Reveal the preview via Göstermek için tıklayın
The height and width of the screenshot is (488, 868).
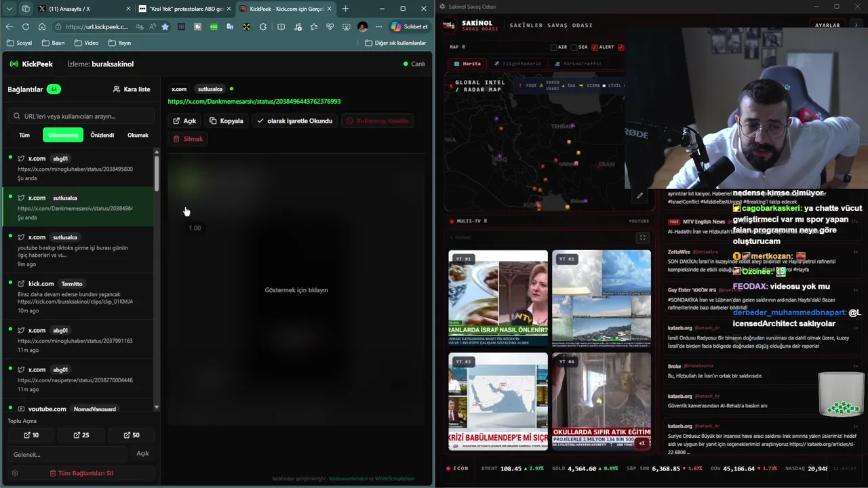click(x=296, y=289)
